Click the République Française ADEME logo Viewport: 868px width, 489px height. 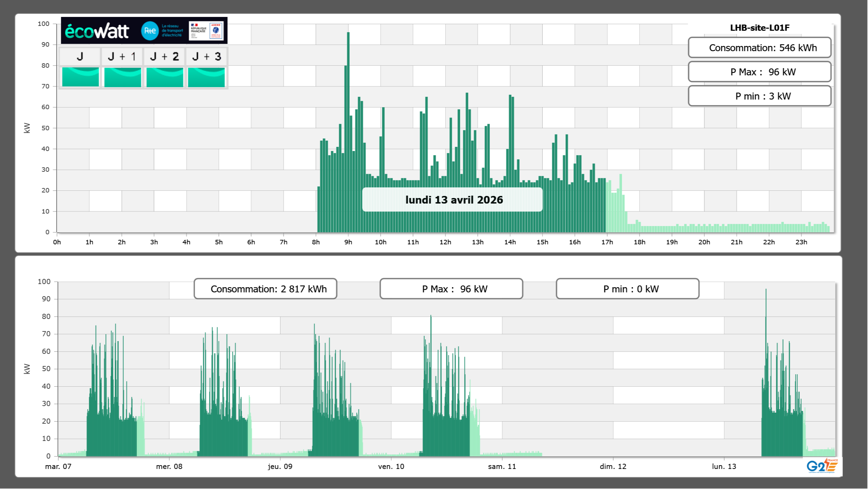206,31
